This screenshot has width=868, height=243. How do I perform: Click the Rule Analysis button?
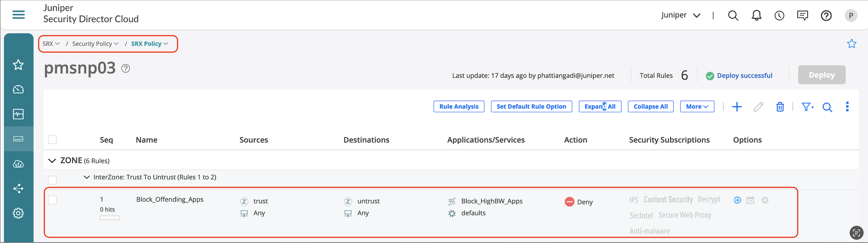459,107
